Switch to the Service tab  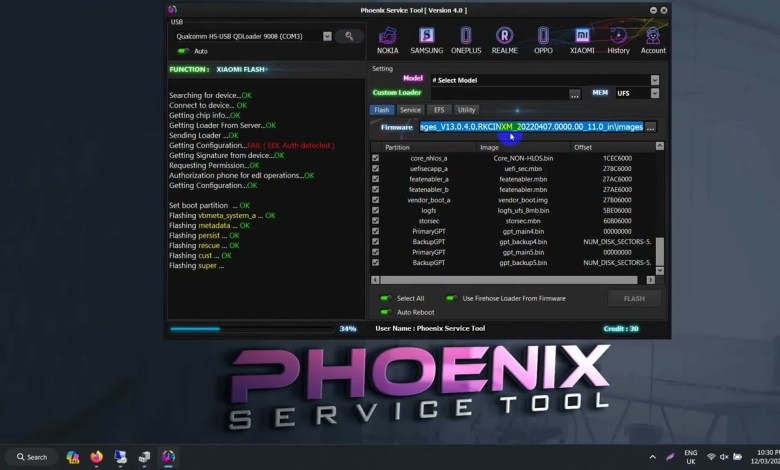tap(410, 110)
